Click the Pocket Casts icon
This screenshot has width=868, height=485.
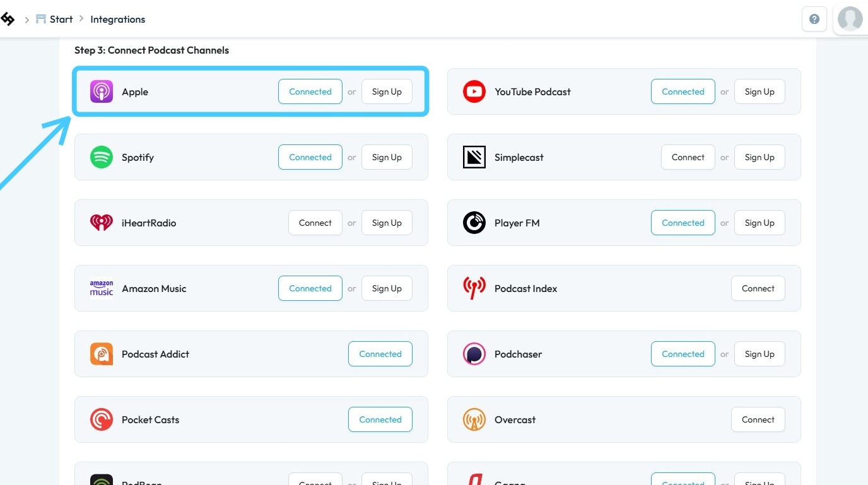tap(101, 419)
